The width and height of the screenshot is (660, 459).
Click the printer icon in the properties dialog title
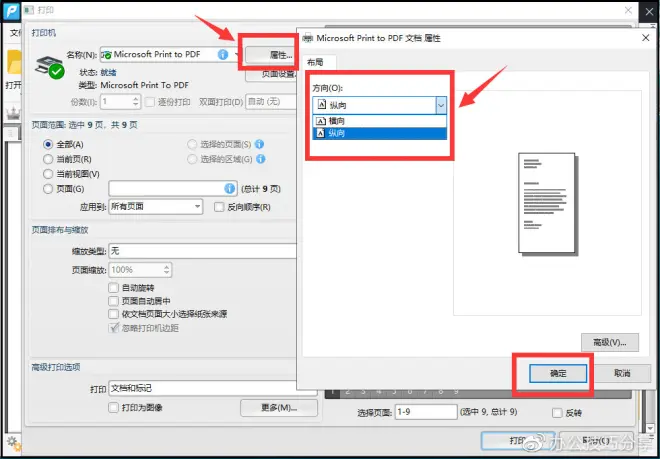click(x=308, y=38)
